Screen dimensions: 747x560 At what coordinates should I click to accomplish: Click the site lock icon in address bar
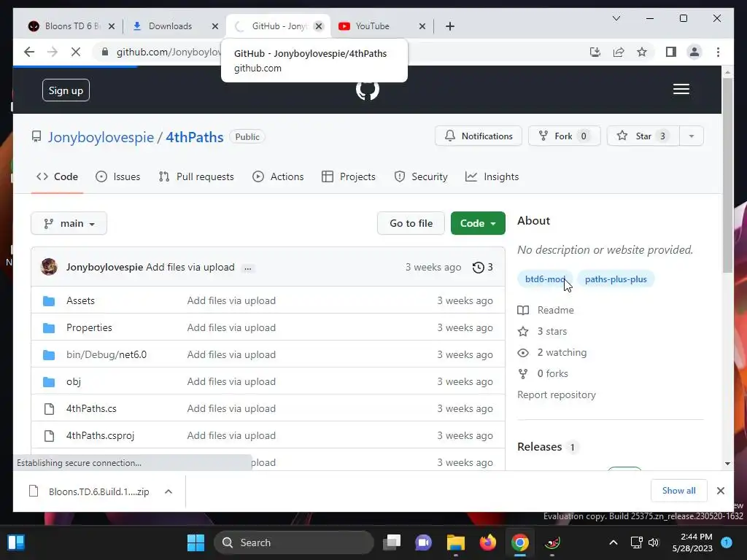coord(105,52)
